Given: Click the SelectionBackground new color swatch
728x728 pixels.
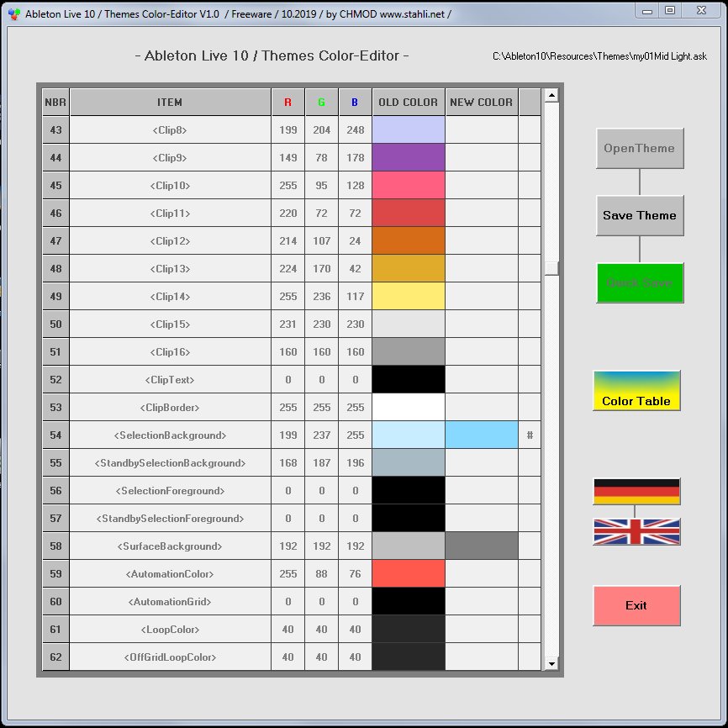Looking at the screenshot, I should point(482,435).
